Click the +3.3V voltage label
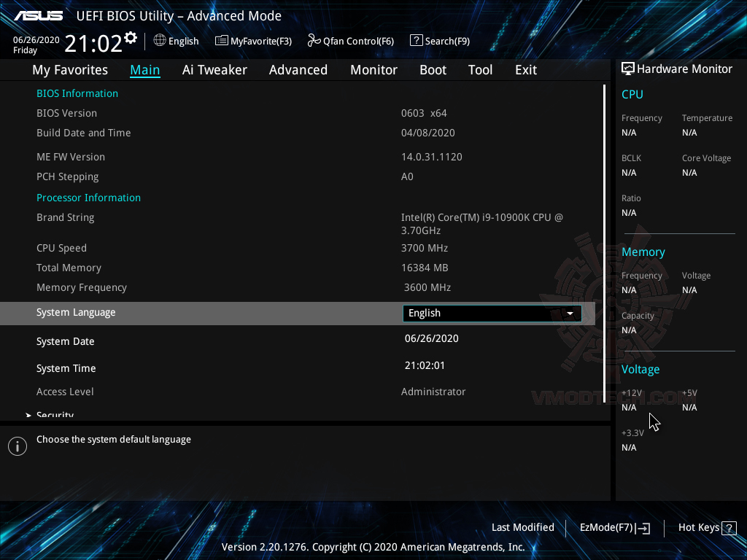Screen dimensions: 747x560 (x=632, y=433)
